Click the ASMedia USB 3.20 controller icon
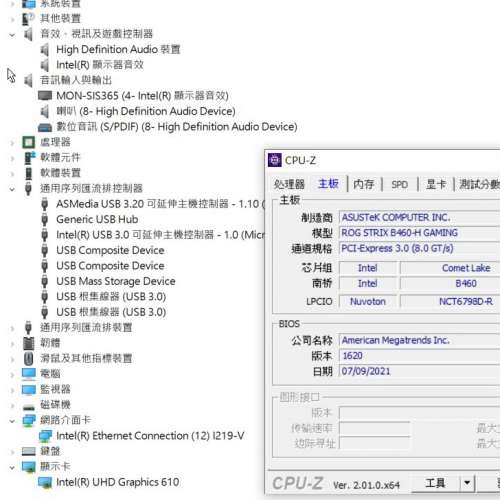This screenshot has width=500, height=500. (x=45, y=204)
